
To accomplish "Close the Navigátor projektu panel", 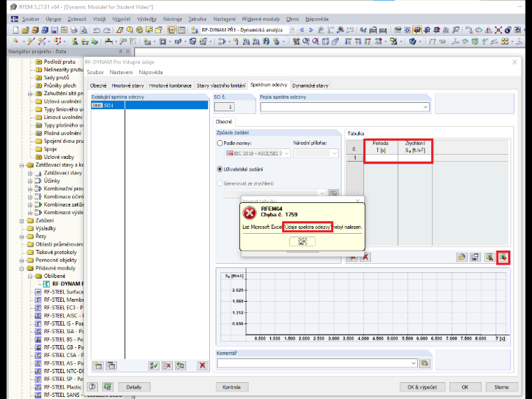I will 128,52.
